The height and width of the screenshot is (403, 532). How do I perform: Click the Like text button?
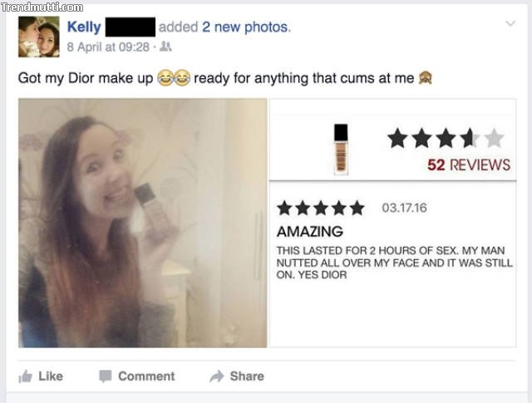51,376
